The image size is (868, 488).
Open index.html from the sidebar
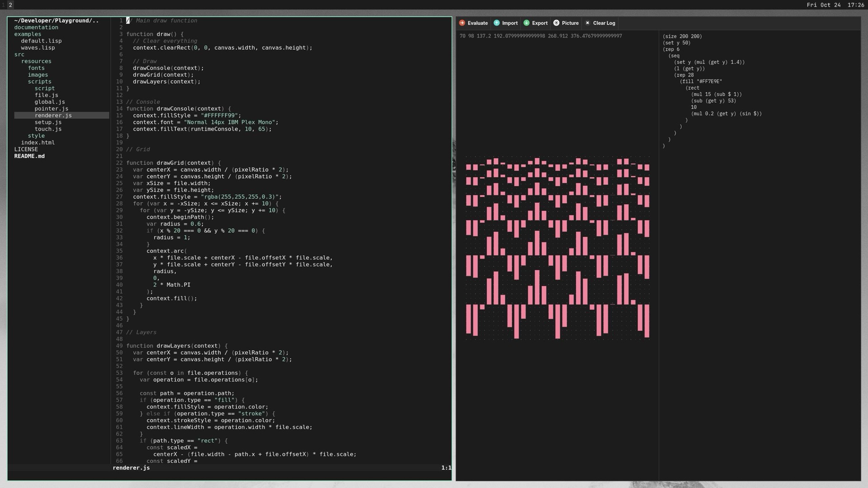38,142
